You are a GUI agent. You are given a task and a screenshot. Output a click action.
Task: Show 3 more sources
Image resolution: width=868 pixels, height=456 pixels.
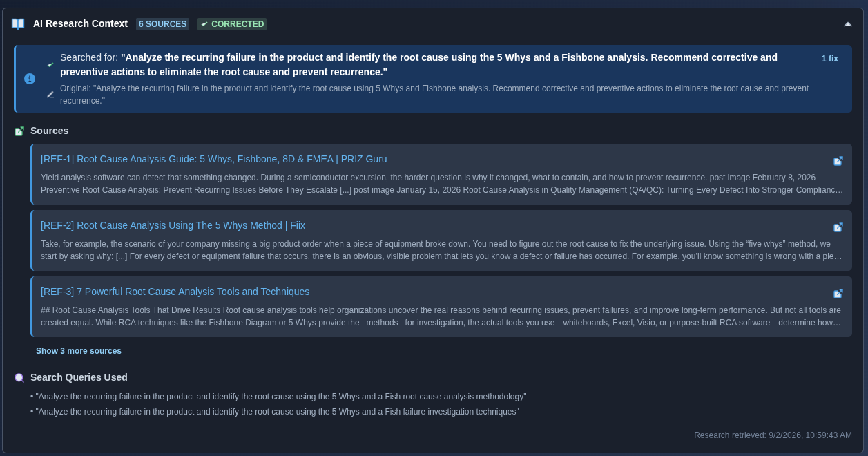(x=79, y=351)
